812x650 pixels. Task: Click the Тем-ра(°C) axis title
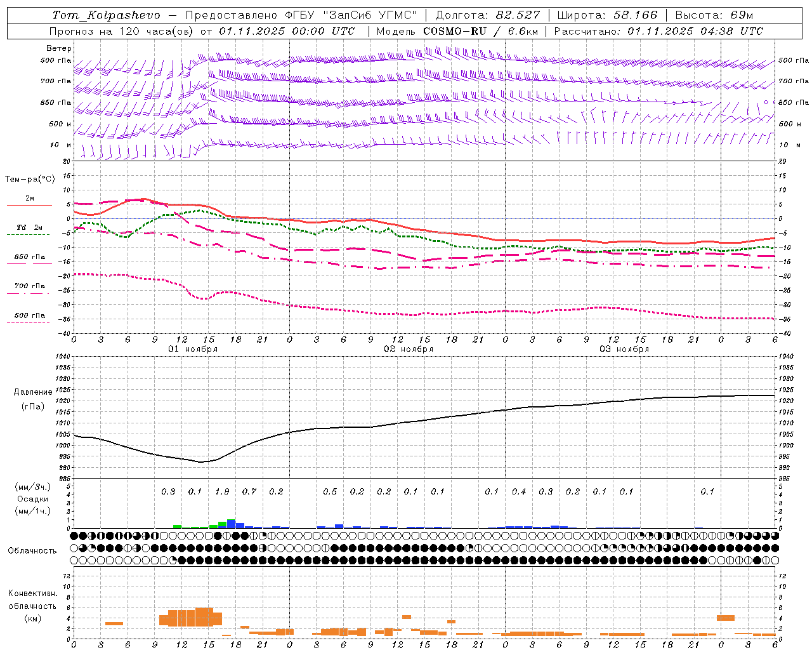pyautogui.click(x=30, y=180)
